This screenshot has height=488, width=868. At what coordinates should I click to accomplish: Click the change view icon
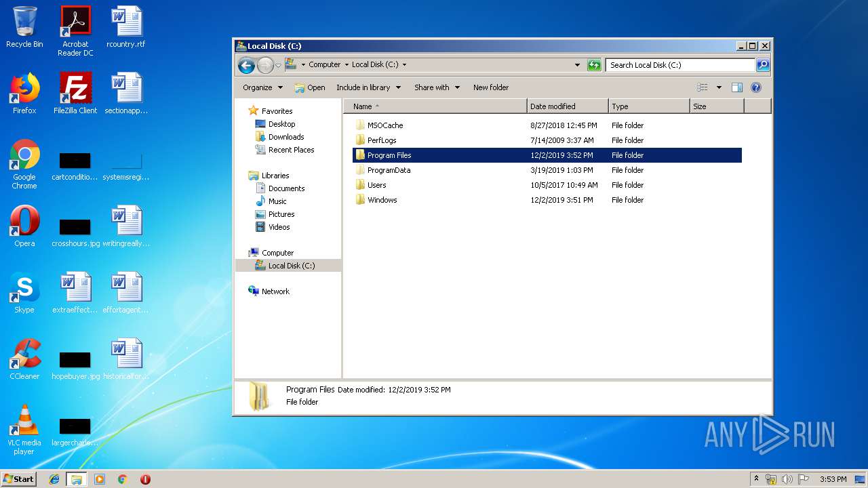[703, 87]
